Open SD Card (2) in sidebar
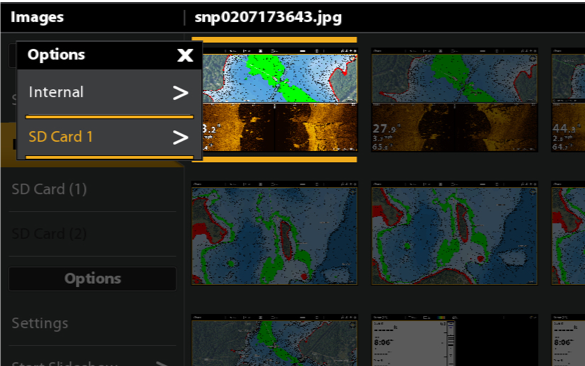The height and width of the screenshot is (366, 585). click(92, 234)
